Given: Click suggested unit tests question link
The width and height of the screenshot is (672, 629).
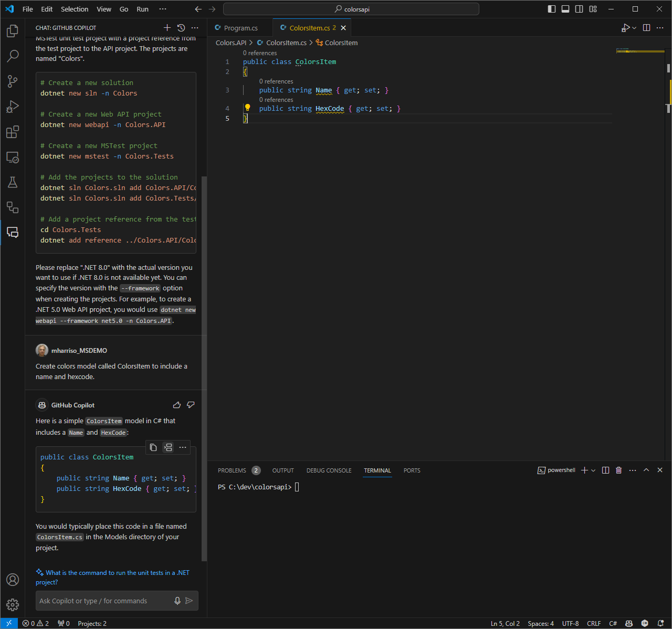Looking at the screenshot, I should (x=112, y=578).
